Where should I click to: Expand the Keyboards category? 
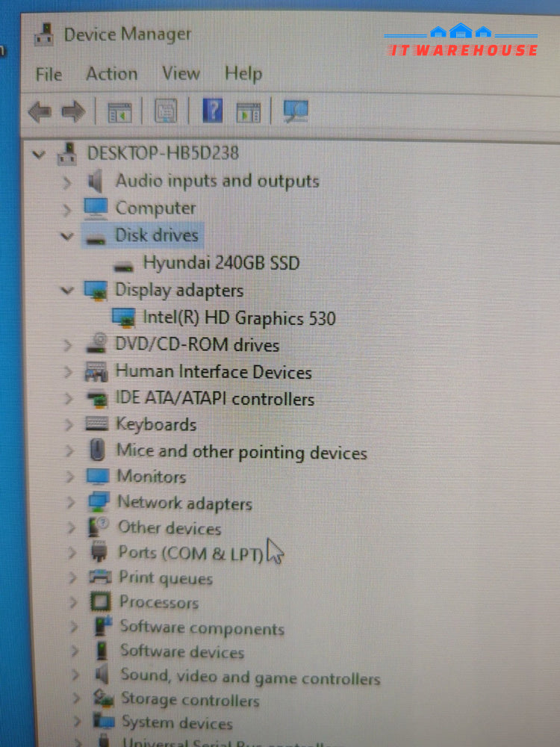69,424
